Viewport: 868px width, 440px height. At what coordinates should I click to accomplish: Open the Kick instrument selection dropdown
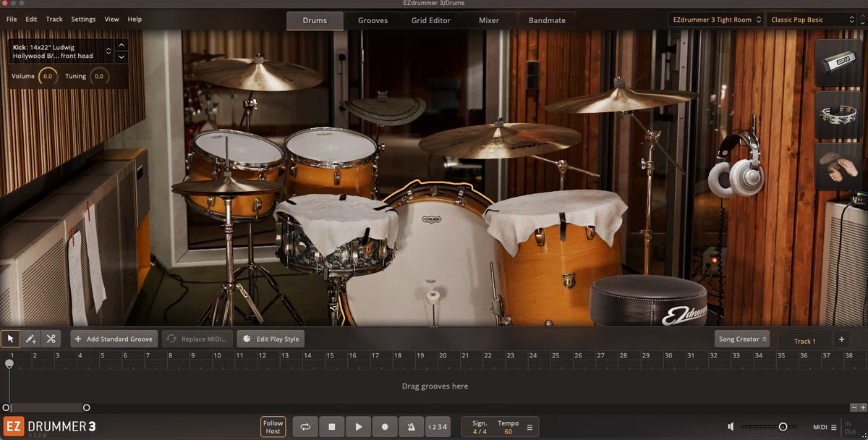coord(109,51)
